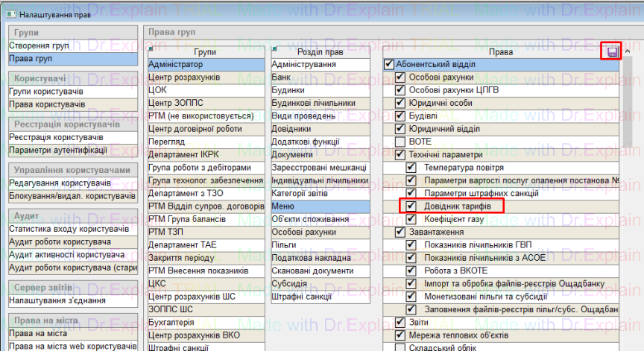Toggle the Коефіцієнт газу checkbox
The width and height of the screenshot is (644, 351).
[x=411, y=219]
